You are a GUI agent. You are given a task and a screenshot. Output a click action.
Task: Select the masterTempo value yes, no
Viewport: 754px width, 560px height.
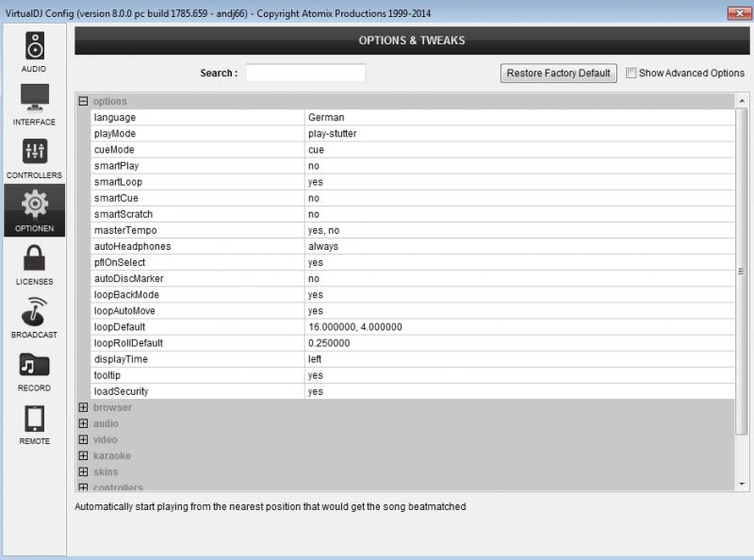pyautogui.click(x=323, y=230)
